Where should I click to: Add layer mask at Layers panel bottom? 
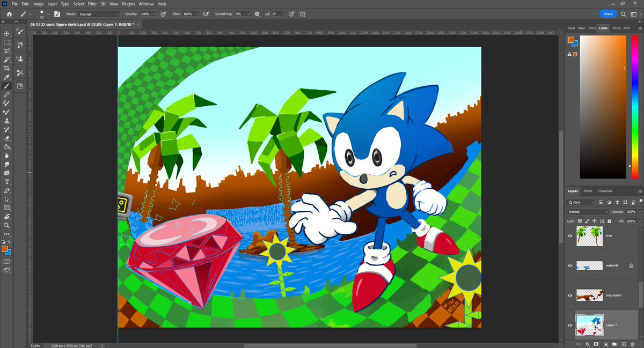tap(597, 343)
